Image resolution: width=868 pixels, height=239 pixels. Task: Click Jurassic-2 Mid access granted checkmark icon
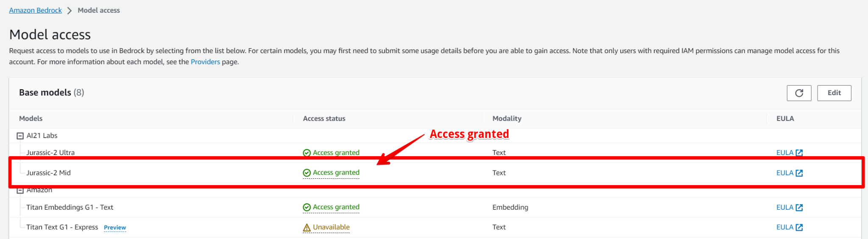click(x=307, y=173)
